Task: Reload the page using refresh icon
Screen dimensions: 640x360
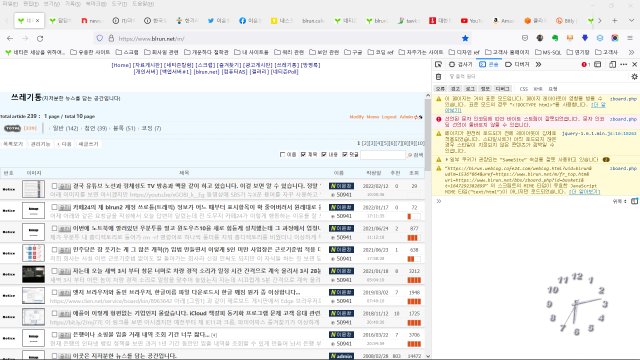Action: pos(40,38)
